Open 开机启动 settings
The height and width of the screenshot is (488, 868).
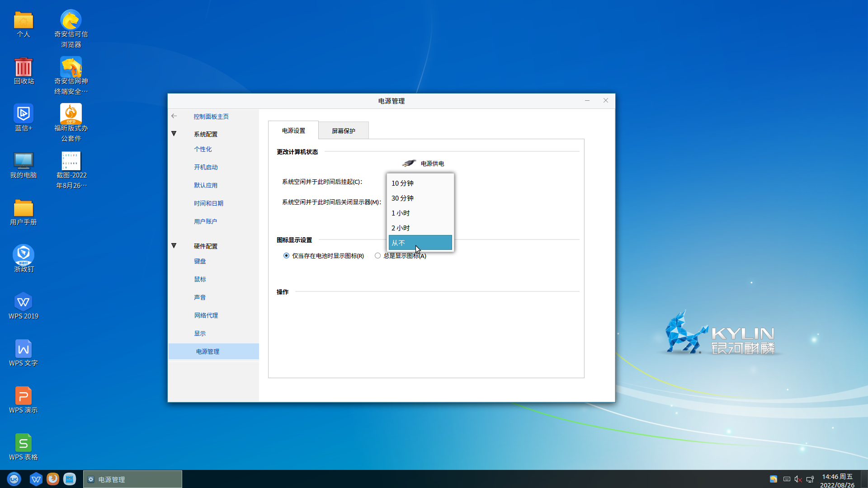click(206, 167)
